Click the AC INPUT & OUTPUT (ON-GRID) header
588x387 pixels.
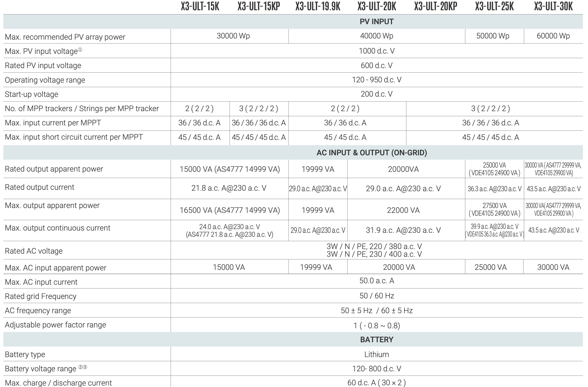[x=371, y=153]
